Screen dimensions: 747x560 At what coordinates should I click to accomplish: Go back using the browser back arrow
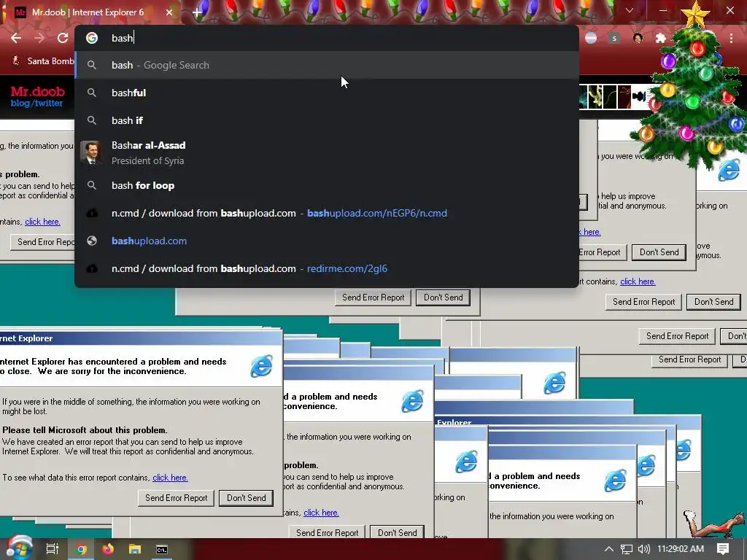16,38
